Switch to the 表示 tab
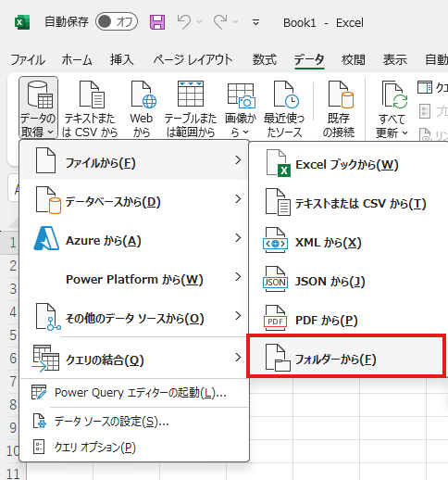 pos(395,59)
